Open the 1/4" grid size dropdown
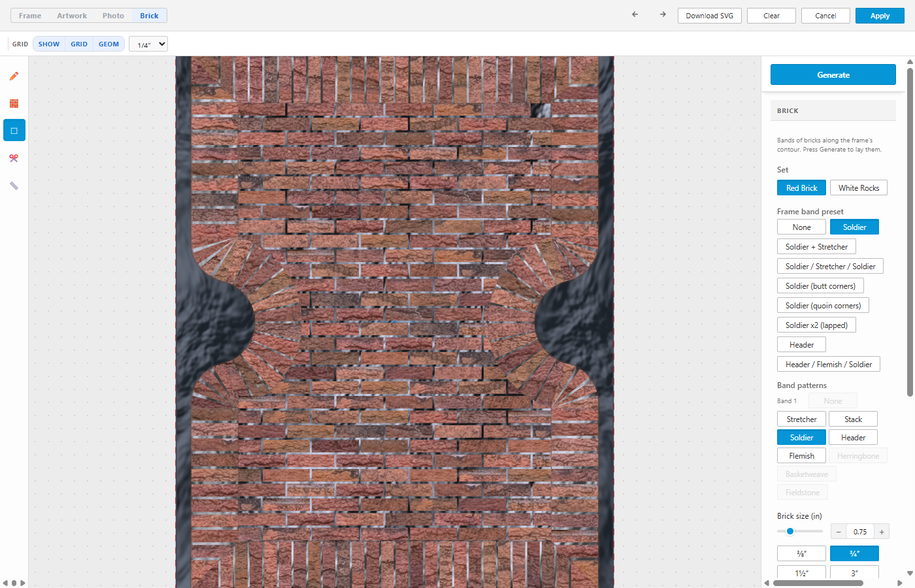Image resolution: width=915 pixels, height=588 pixels. click(148, 44)
